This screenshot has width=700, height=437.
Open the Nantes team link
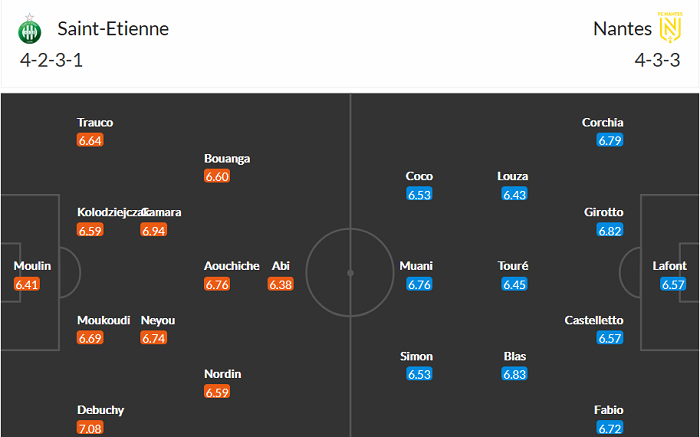coord(613,28)
